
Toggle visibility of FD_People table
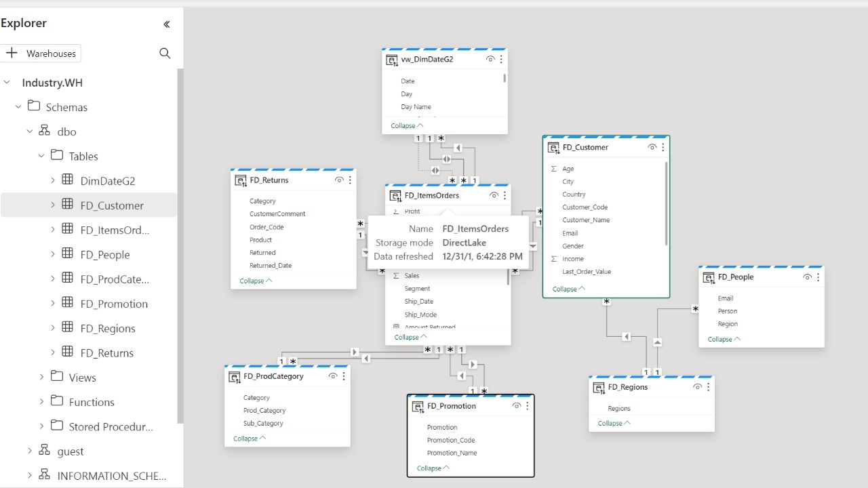pyautogui.click(x=808, y=277)
